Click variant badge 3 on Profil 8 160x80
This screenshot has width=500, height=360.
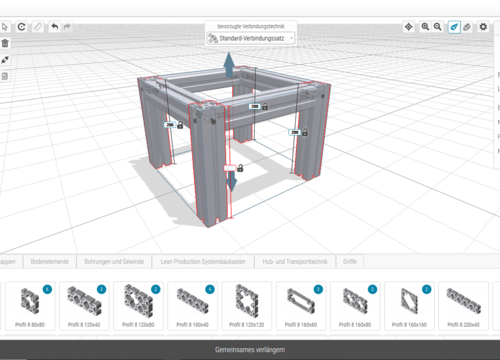(x=372, y=289)
